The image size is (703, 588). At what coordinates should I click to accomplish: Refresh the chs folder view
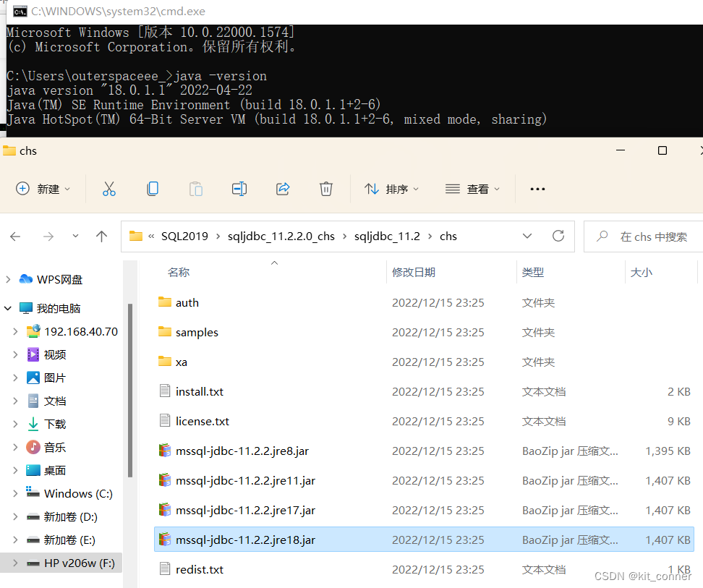coord(558,236)
